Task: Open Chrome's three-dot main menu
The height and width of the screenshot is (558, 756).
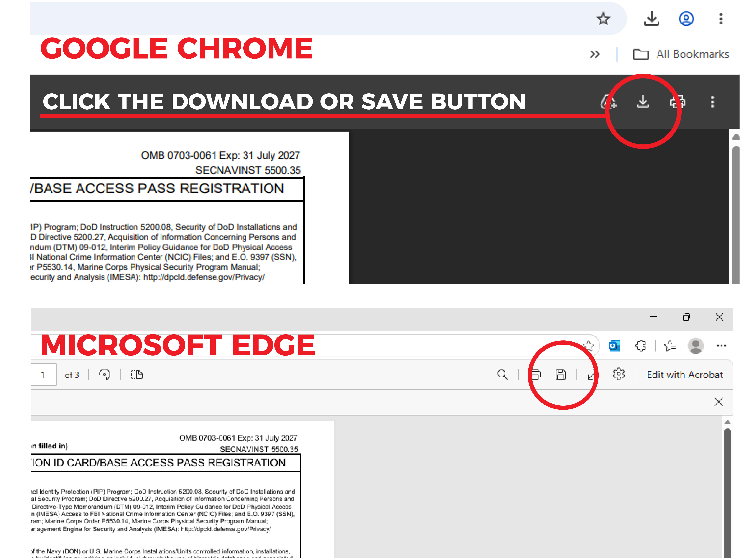Action: [721, 19]
